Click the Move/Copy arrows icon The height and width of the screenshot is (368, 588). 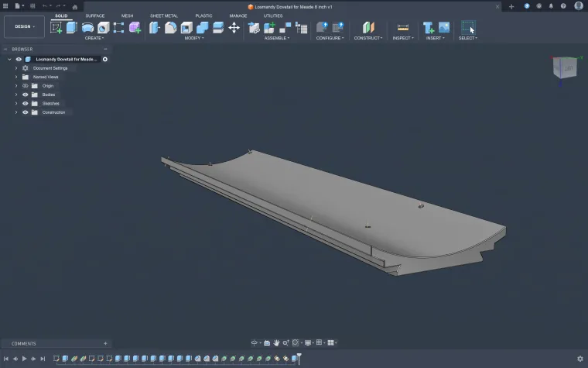(x=234, y=27)
